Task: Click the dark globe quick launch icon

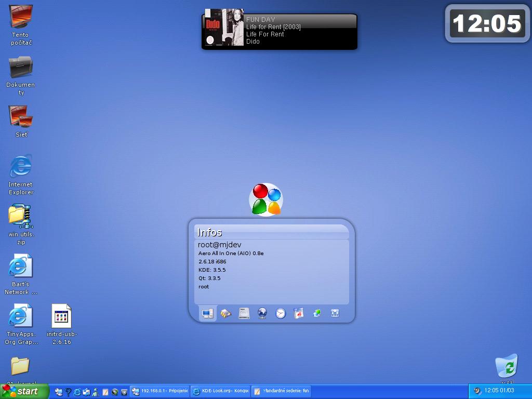Action: click(115, 392)
